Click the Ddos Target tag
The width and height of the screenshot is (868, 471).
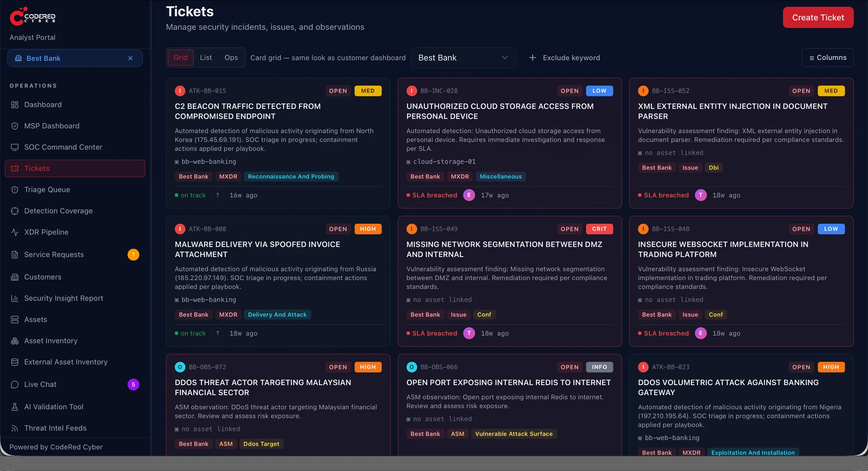point(261,444)
